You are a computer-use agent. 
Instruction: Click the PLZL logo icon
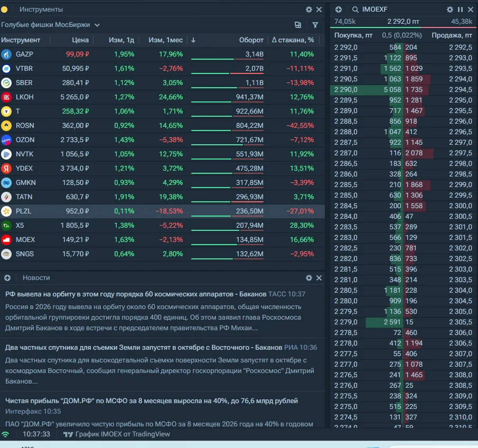click(6, 211)
